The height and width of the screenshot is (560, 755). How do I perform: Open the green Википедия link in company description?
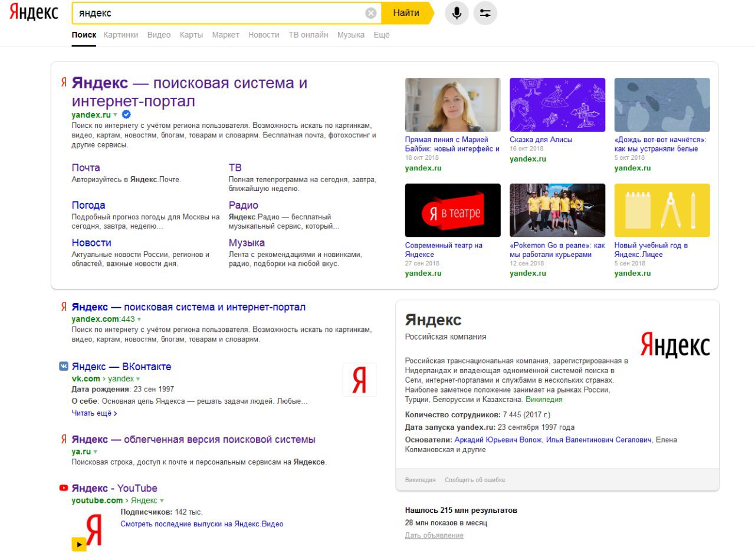click(544, 400)
